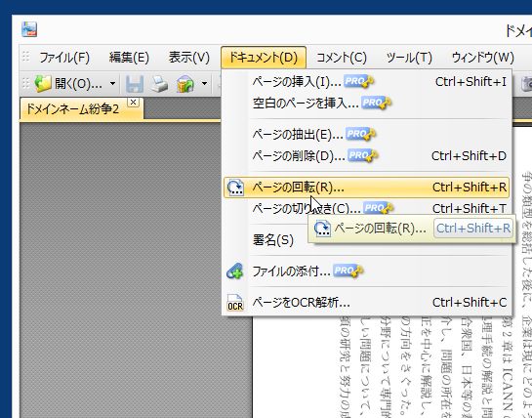Open the ウィンドウ(W) menu

483,58
